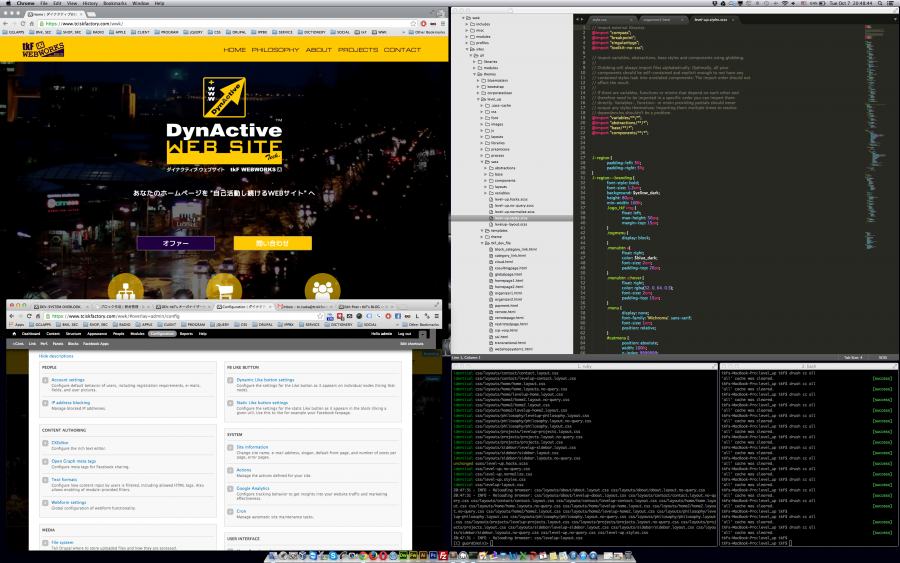Open Chrome menu icon in lower Chrome window
The height and width of the screenshot is (563, 900).
pyautogui.click(x=437, y=316)
